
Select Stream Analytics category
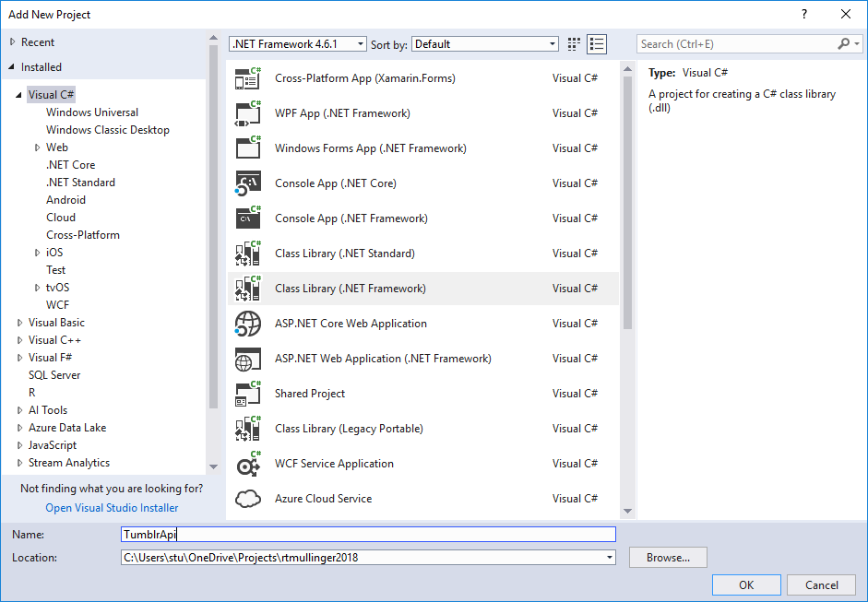pyautogui.click(x=69, y=463)
